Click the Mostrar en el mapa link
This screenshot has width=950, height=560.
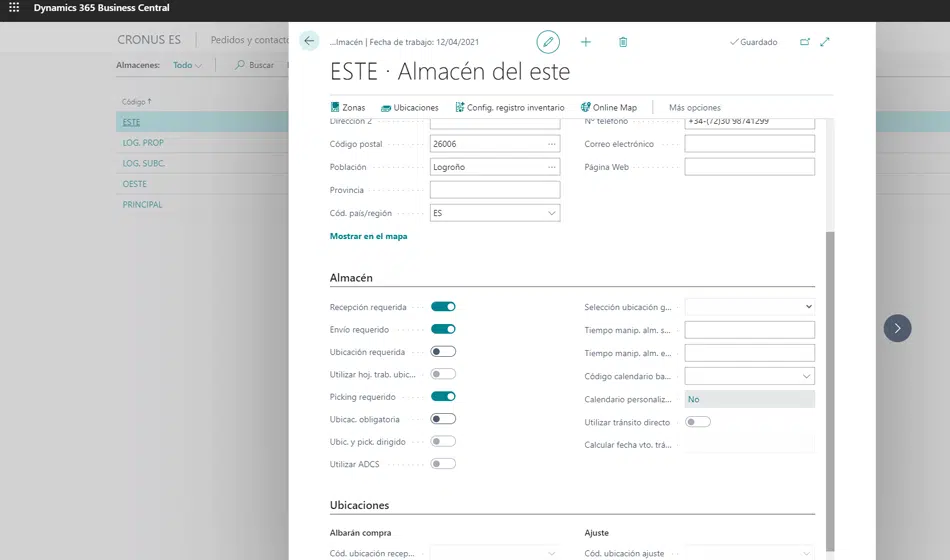[368, 237]
